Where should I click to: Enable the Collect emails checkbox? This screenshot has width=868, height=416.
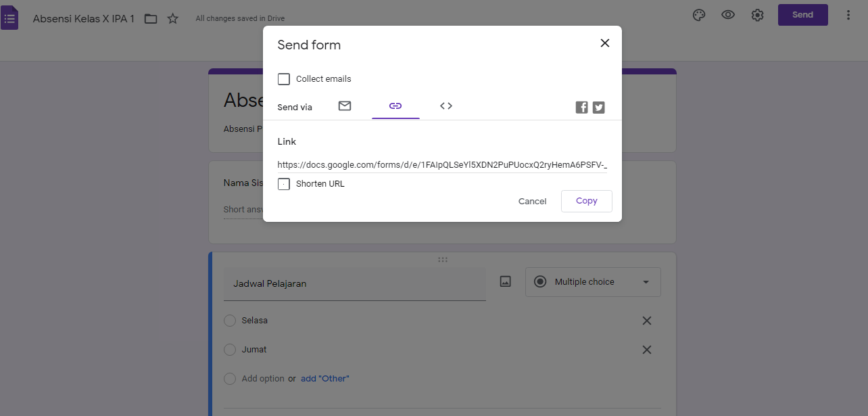click(284, 79)
